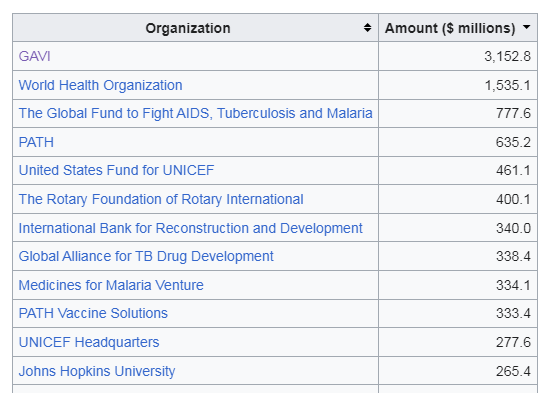The height and width of the screenshot is (393, 546).
Task: Open World Health Organization link
Action: click(100, 85)
